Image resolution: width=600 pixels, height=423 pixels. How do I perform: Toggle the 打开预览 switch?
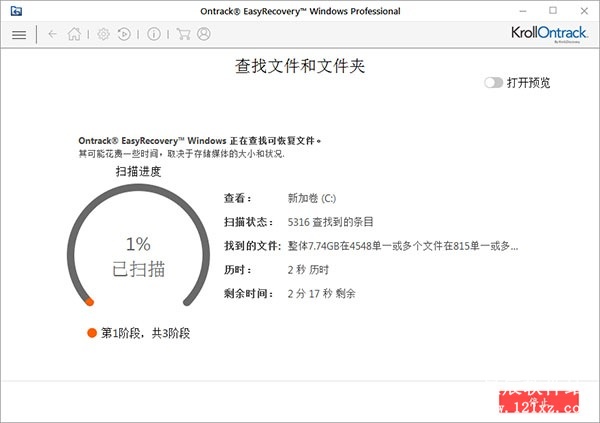(493, 83)
